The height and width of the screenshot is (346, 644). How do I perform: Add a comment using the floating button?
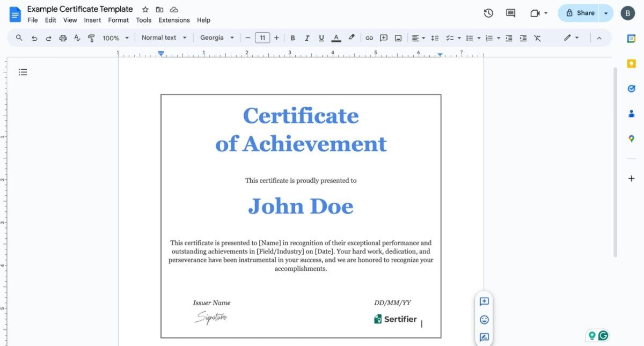[x=484, y=301]
